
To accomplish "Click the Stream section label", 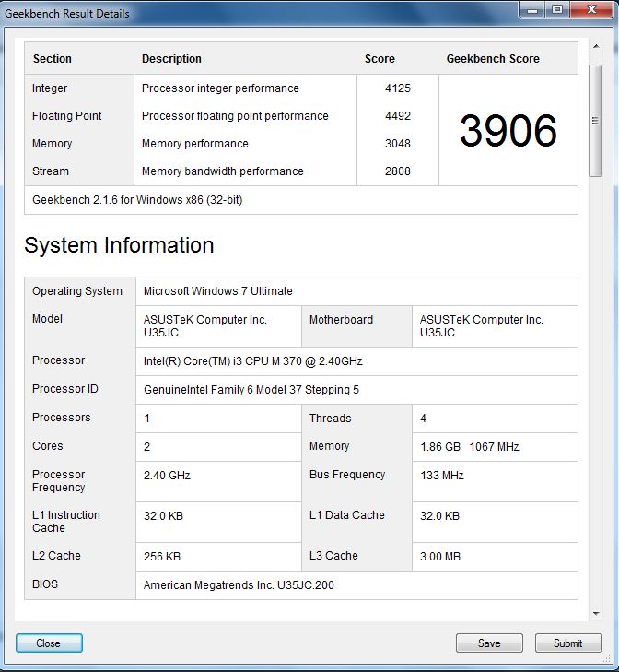I will point(50,171).
